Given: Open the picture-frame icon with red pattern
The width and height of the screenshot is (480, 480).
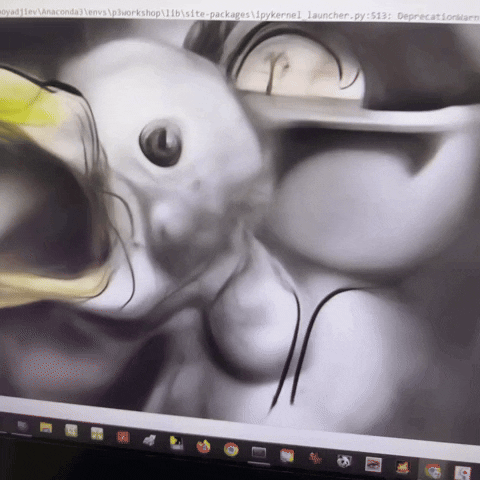Looking at the screenshot, I should [x=373, y=464].
